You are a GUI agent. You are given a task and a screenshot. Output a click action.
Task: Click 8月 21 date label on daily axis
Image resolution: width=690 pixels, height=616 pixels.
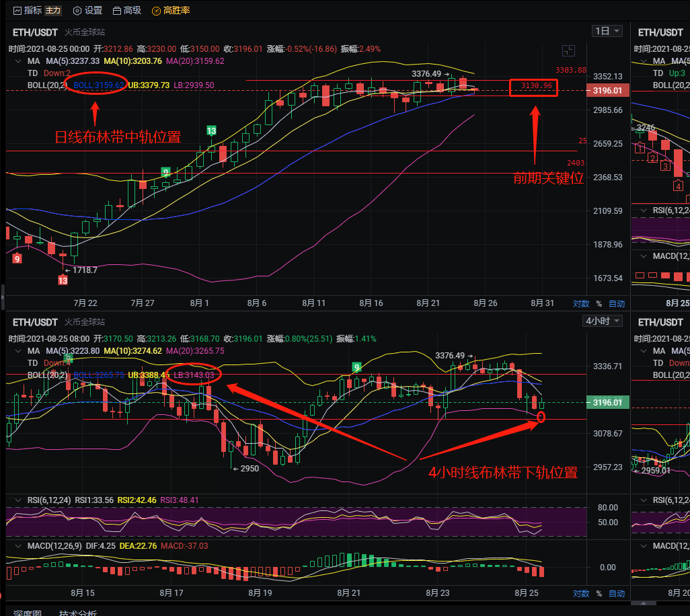[428, 303]
